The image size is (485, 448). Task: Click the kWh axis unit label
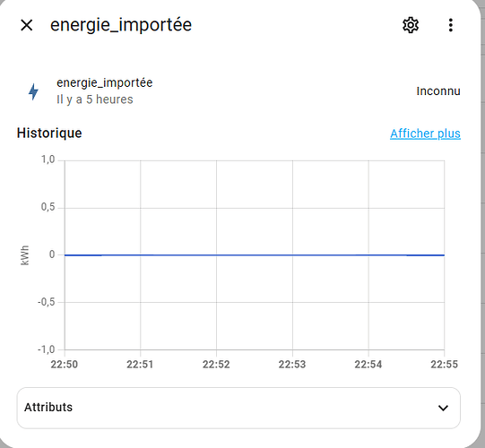[x=25, y=255]
